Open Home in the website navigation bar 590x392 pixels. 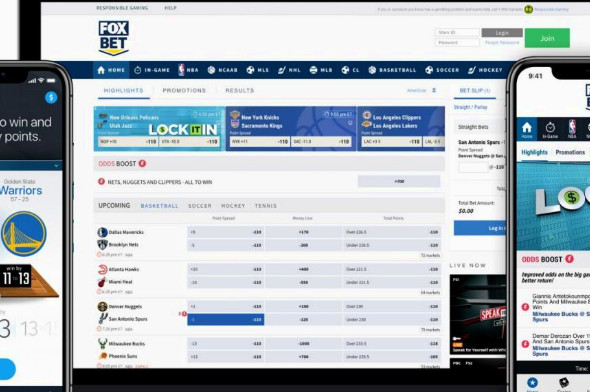tap(111, 70)
